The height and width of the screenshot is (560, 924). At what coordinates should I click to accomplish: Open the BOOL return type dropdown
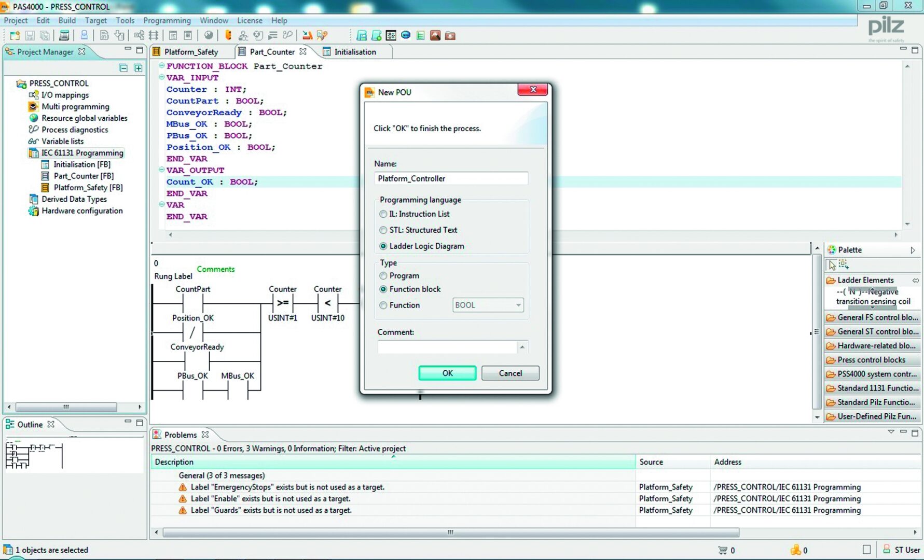488,305
